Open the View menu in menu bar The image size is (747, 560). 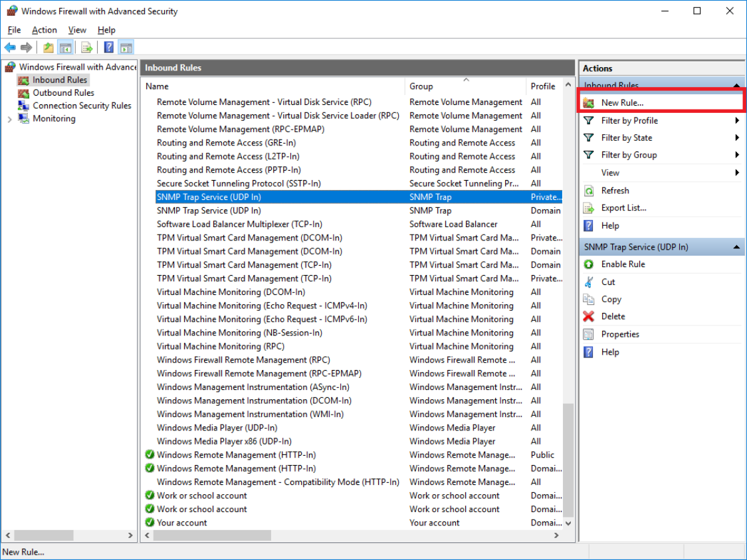click(77, 30)
